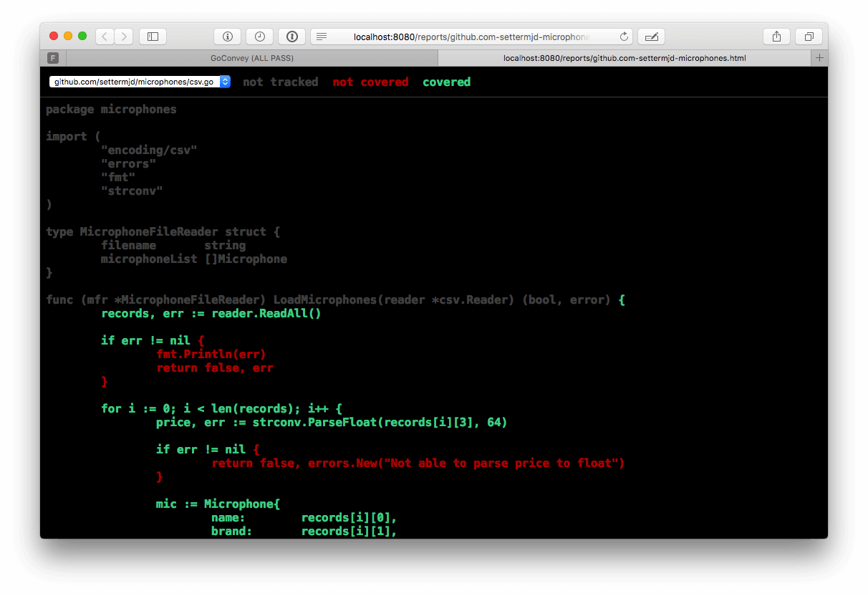Viewport: 868px width, 596px height.
Task: Open the csv.go file selector dropdown
Action: pyautogui.click(x=140, y=82)
